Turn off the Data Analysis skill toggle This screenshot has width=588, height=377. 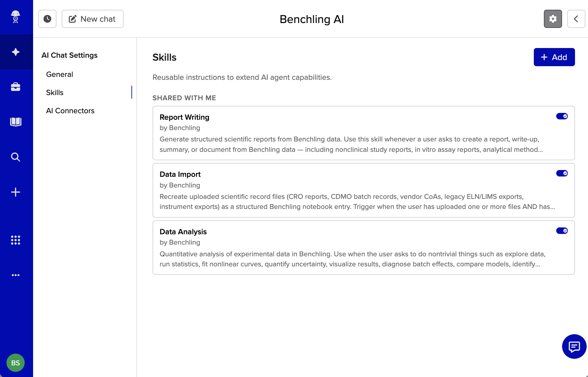pyautogui.click(x=562, y=231)
